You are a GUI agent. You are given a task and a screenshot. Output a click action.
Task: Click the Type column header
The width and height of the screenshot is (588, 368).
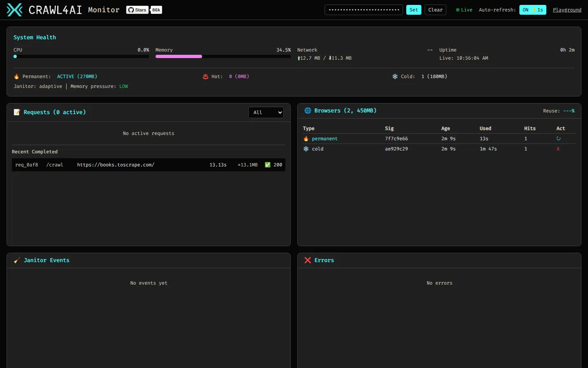click(309, 128)
